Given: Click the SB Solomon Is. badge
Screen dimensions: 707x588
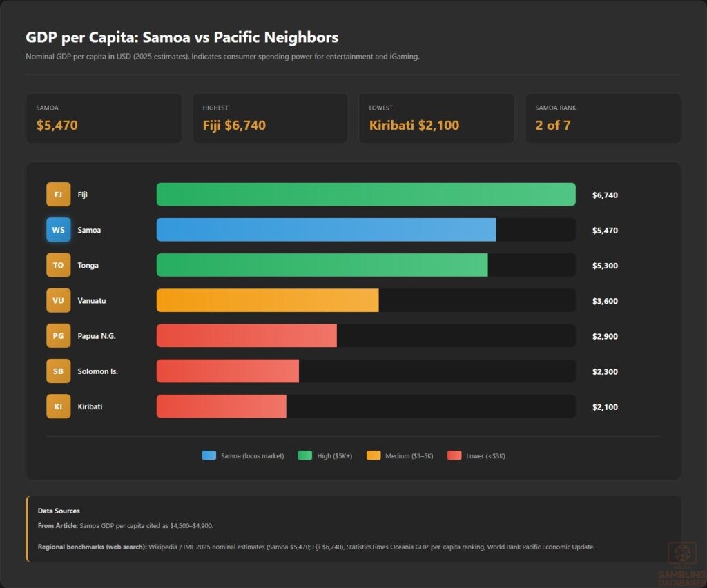Looking at the screenshot, I should click(58, 371).
